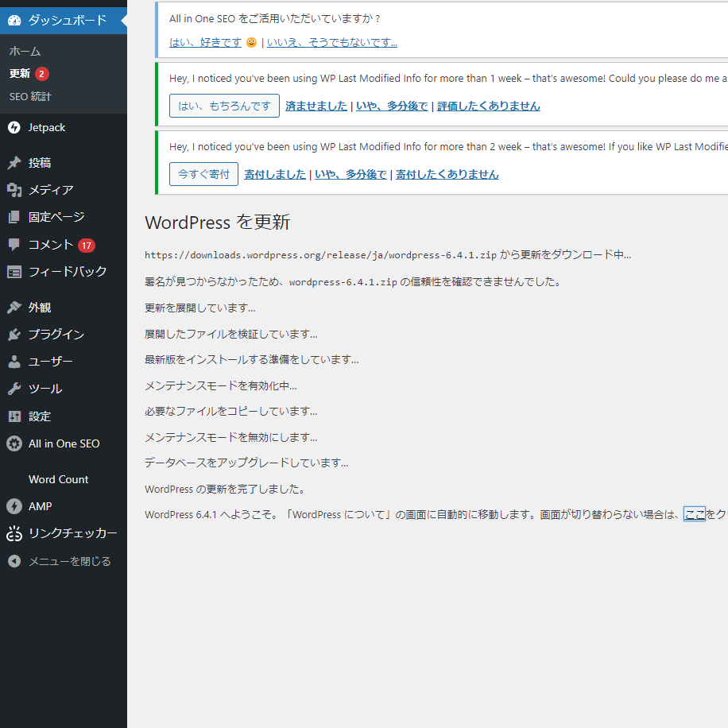
Task: Click the red 17 comments badge
Action: [87, 245]
